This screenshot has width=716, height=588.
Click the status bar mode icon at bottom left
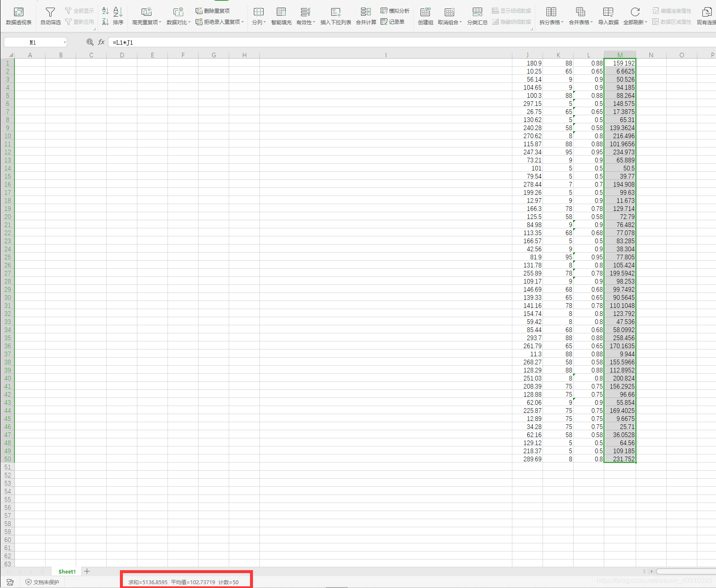point(10,582)
